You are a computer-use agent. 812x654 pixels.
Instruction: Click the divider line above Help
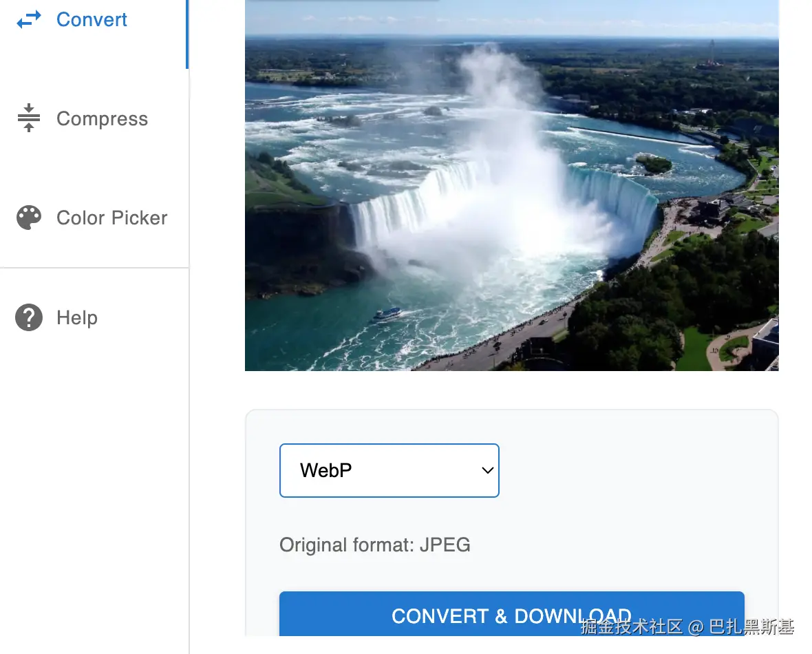[94, 268]
